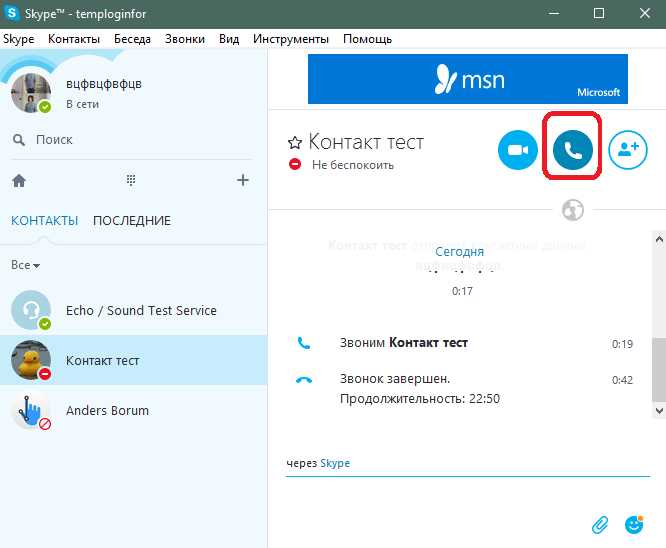Select Anders Borum contact

click(x=133, y=411)
